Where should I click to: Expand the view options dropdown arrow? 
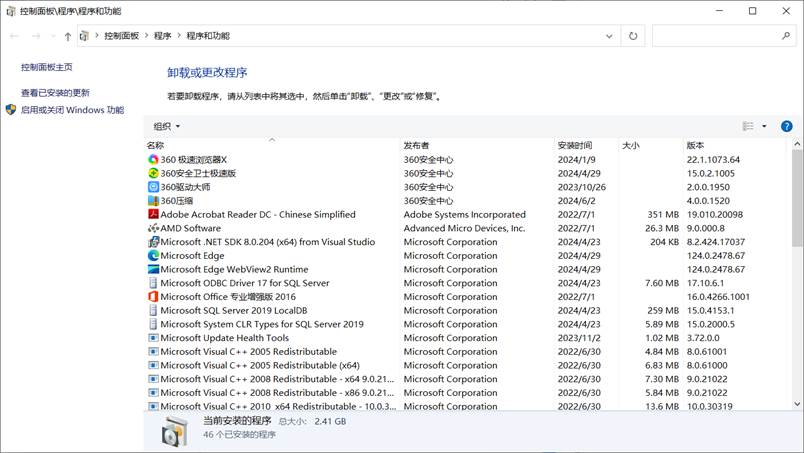[764, 126]
